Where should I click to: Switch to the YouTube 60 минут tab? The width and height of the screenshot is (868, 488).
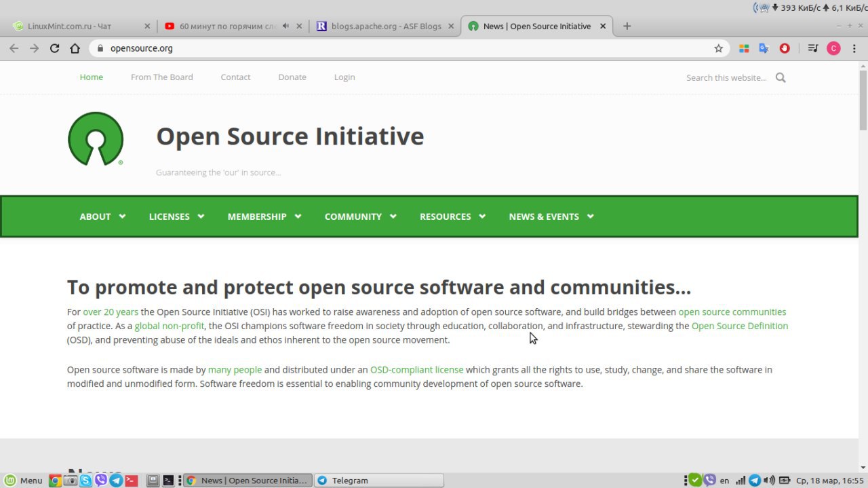click(x=234, y=26)
